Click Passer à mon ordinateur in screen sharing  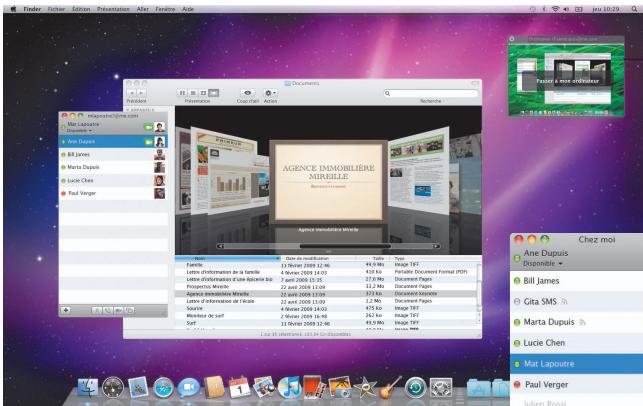click(x=568, y=81)
